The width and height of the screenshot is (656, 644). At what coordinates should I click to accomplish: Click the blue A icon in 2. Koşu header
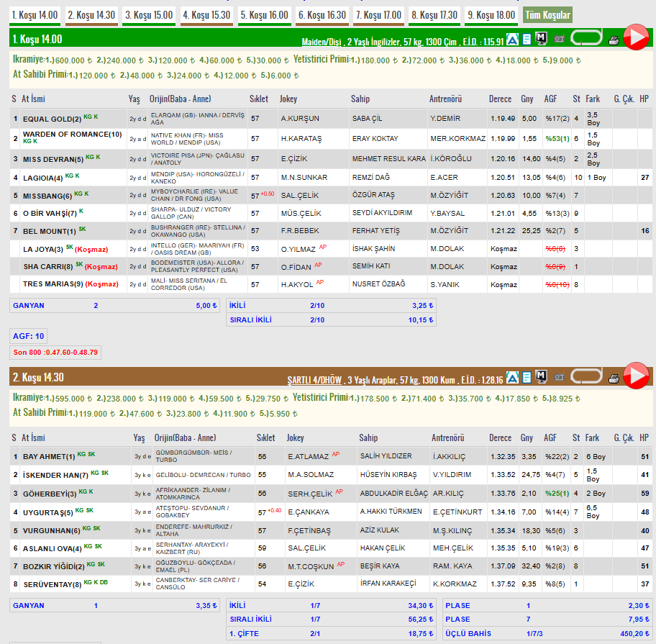point(512,378)
